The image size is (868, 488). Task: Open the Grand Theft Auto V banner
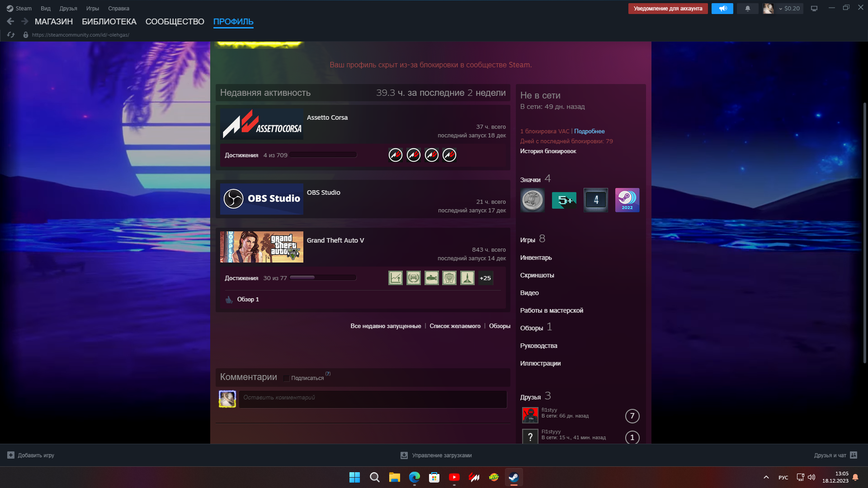[262, 247]
